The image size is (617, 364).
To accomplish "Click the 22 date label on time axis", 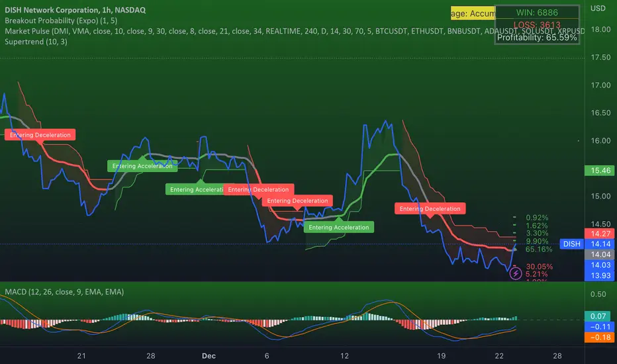I will tap(499, 356).
